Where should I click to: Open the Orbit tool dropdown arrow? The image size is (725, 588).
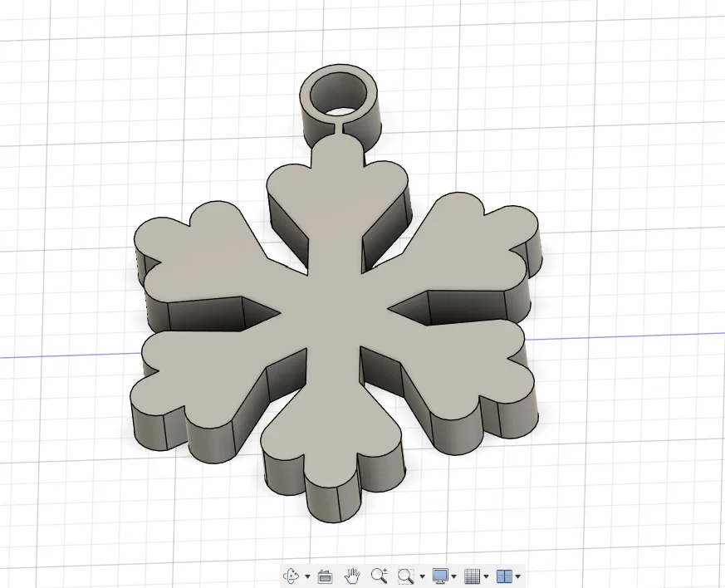[x=308, y=576]
